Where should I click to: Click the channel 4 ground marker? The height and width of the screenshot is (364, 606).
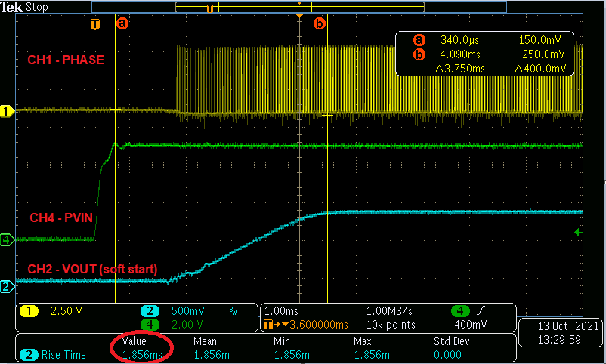[7, 240]
